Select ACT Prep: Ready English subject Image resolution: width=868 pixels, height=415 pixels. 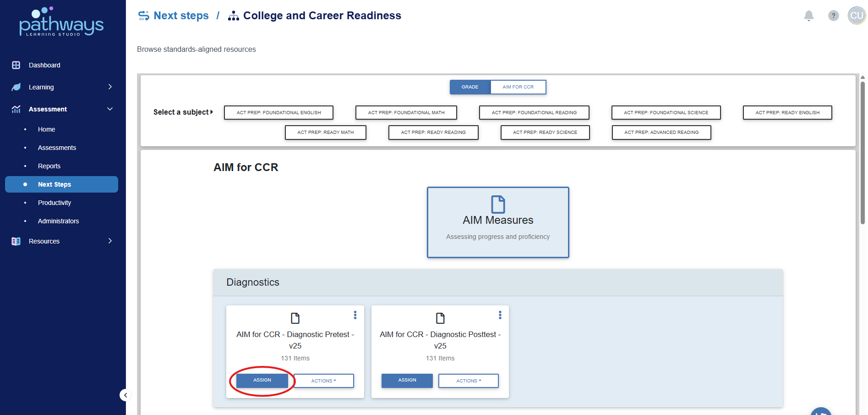(787, 112)
